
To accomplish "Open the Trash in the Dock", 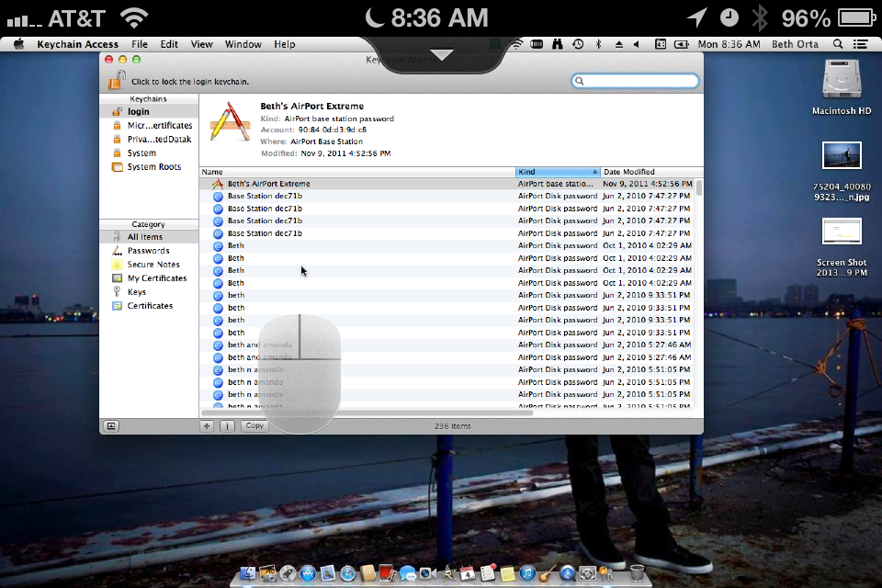I will pyautogui.click(x=638, y=572).
